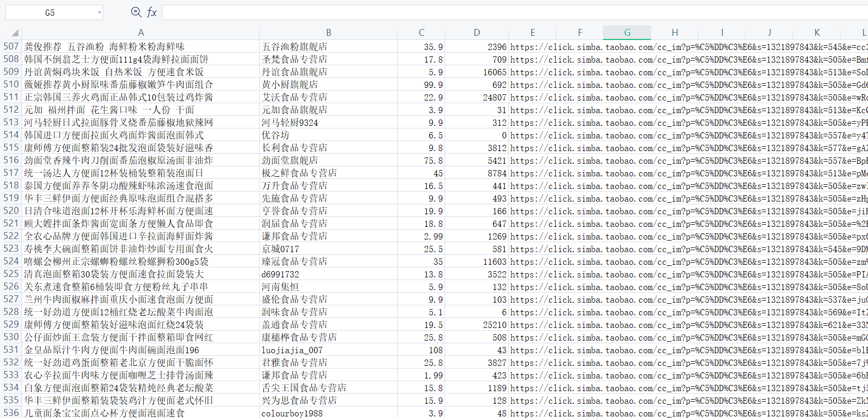
Task: Select row 507 header
Action: click(11, 46)
